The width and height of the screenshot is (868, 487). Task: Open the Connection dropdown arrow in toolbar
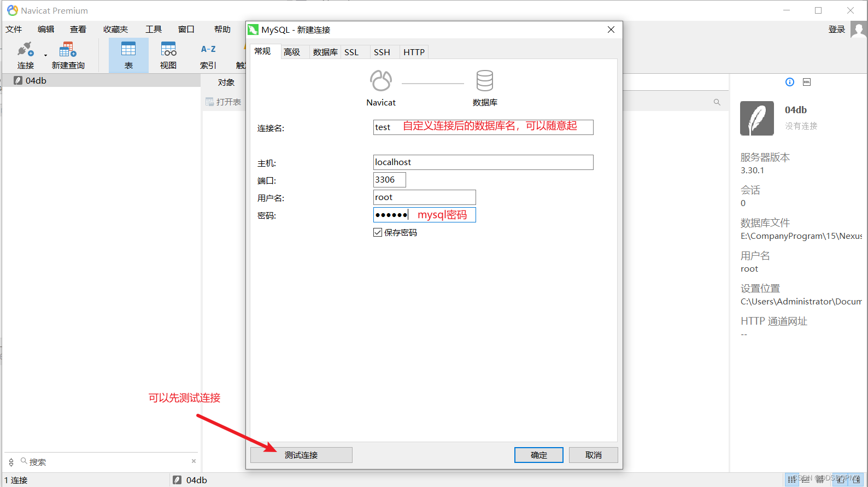point(45,55)
